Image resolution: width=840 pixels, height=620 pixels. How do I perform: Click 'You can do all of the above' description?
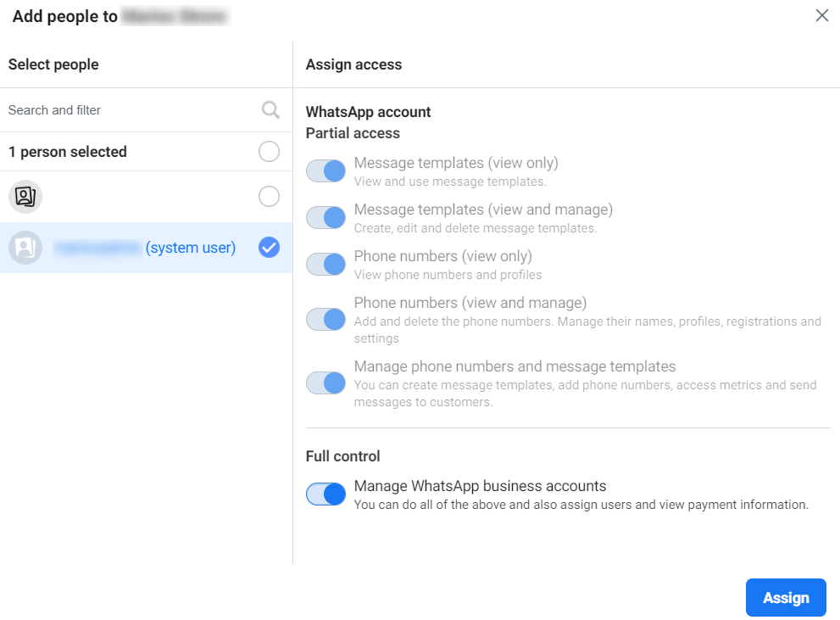[x=581, y=505]
